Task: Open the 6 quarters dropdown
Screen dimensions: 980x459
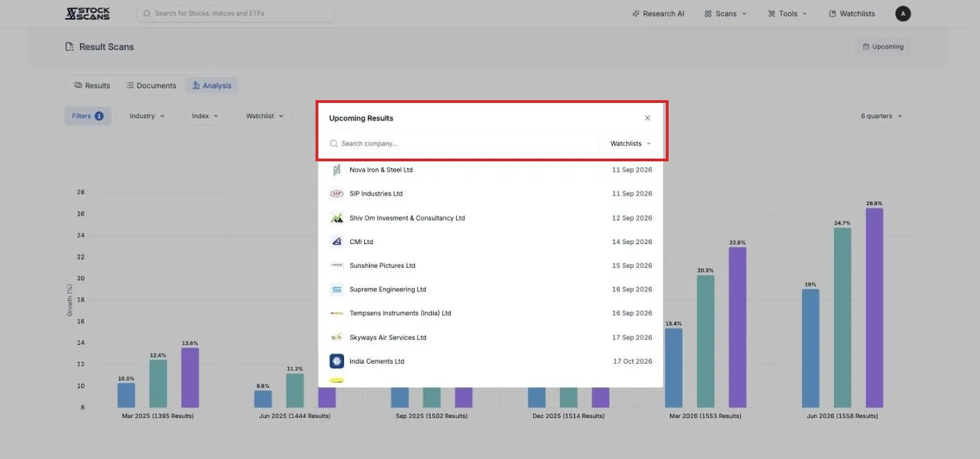Action: [x=881, y=116]
